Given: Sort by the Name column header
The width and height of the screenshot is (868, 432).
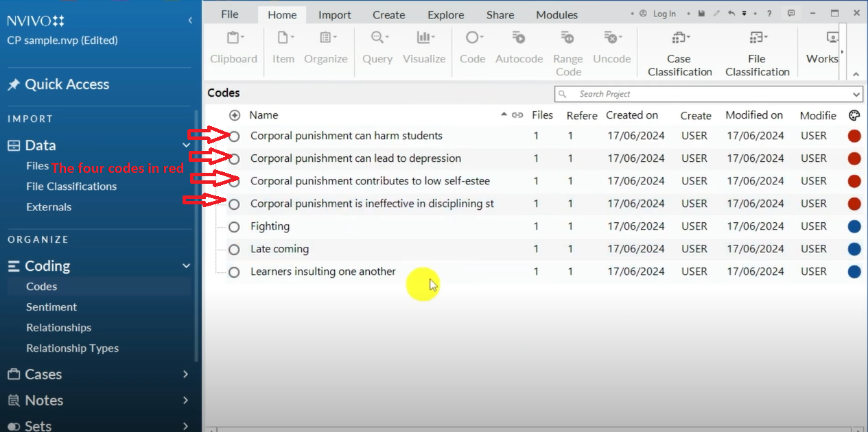Looking at the screenshot, I should (263, 115).
